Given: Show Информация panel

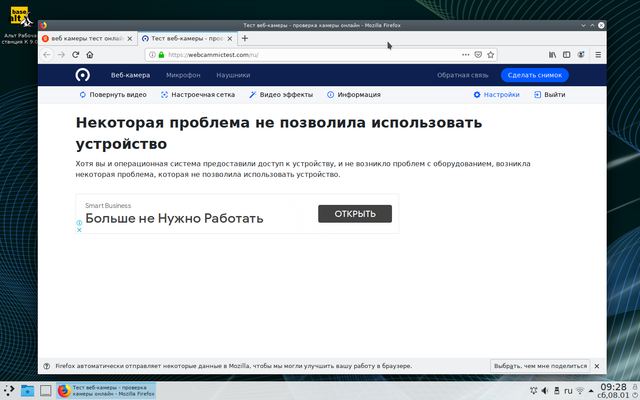Looking at the screenshot, I should 354,95.
